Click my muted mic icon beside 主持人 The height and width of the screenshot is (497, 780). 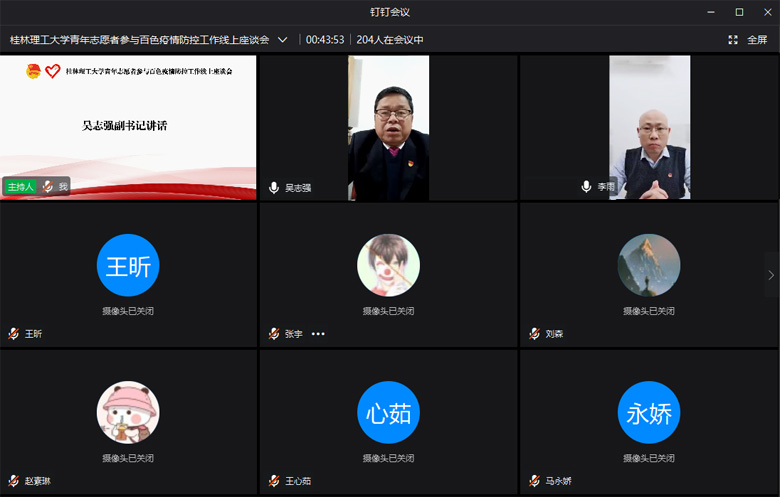[47, 187]
